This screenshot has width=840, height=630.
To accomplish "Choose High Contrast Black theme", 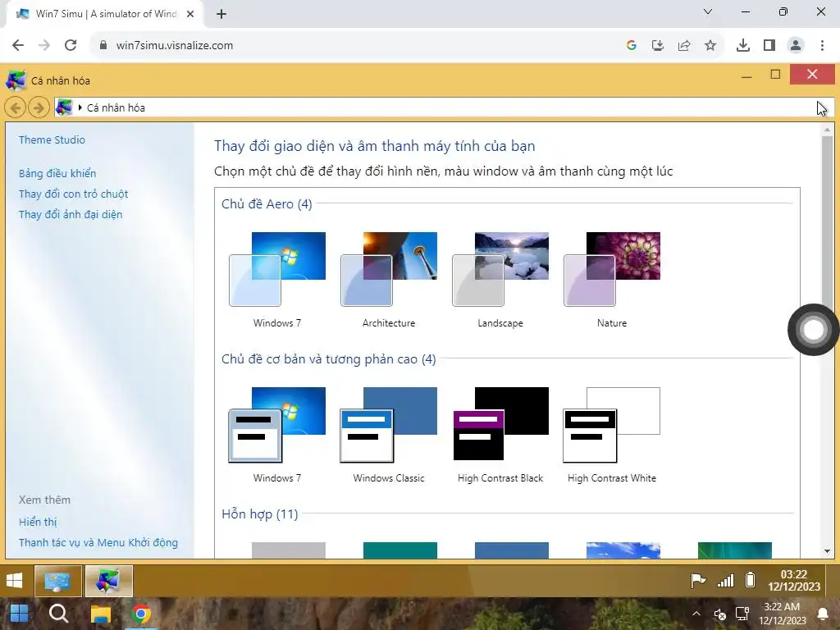I will tap(500, 435).
